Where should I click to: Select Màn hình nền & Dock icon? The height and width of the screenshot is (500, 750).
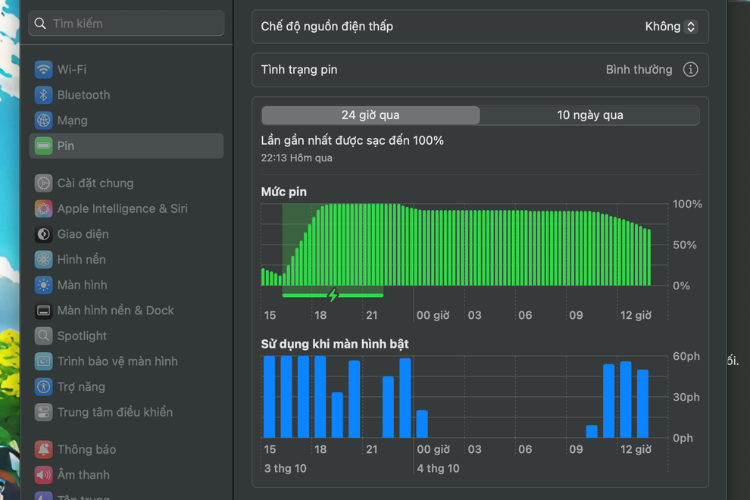[x=44, y=311]
